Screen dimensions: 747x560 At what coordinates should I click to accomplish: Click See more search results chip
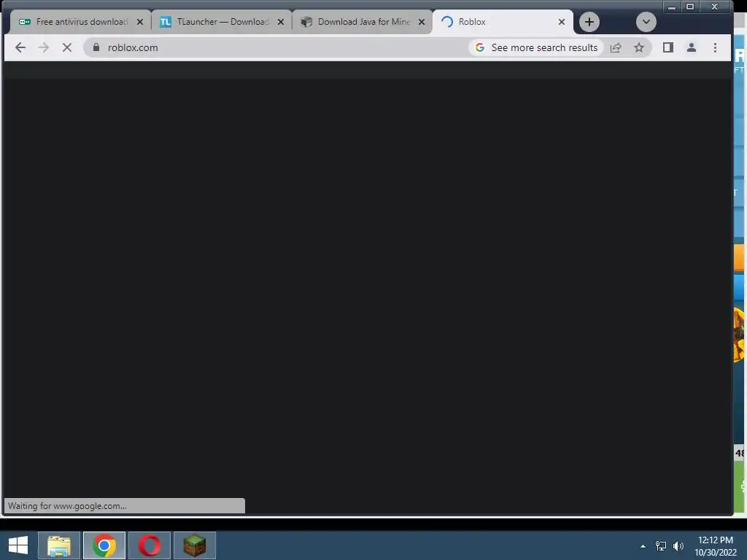tap(536, 47)
